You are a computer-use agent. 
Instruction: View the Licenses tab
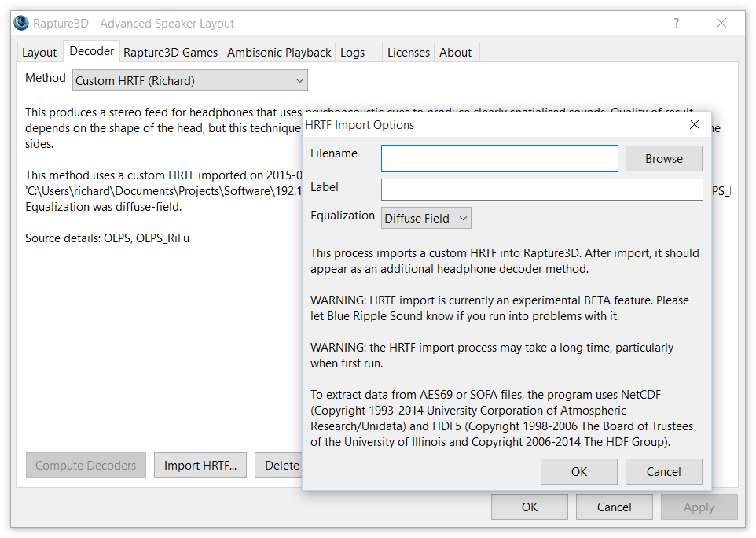coord(409,52)
